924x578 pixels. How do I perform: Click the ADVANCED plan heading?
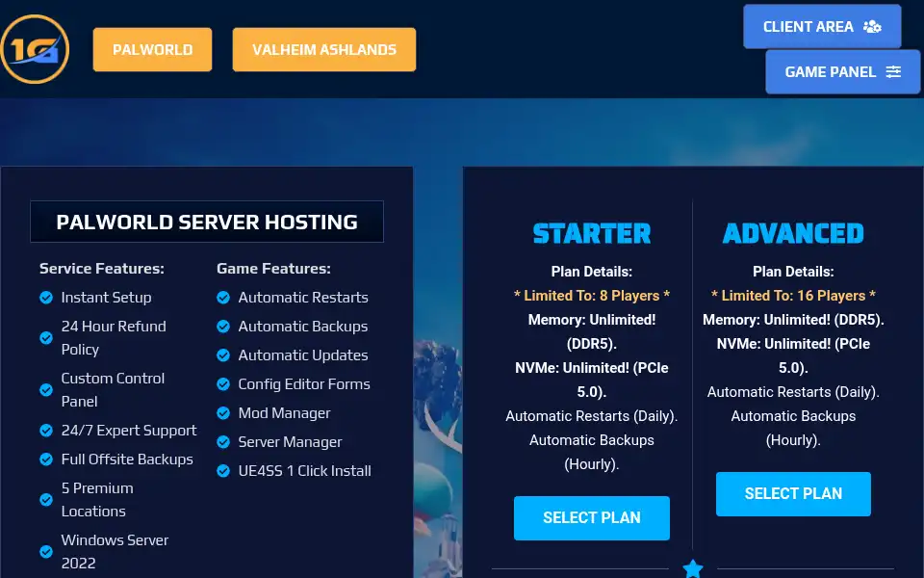point(793,233)
